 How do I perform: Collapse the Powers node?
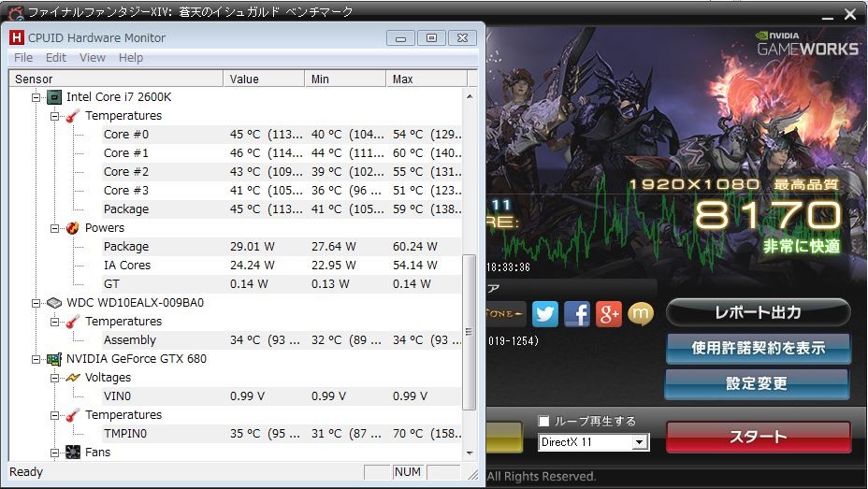click(55, 228)
